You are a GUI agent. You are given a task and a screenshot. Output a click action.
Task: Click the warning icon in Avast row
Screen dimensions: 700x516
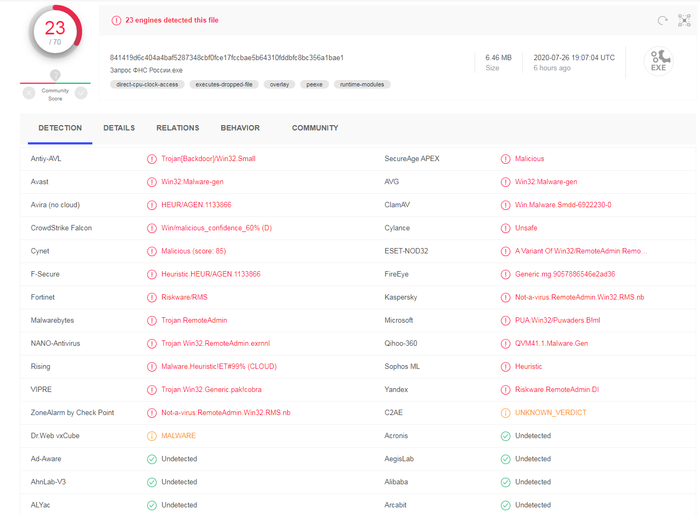pos(152,182)
